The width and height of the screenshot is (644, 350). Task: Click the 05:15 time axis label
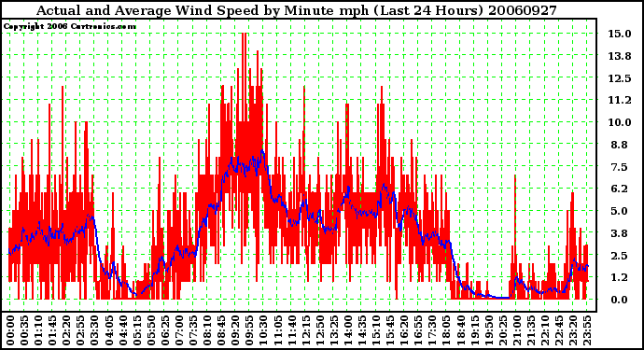pyautogui.click(x=137, y=330)
